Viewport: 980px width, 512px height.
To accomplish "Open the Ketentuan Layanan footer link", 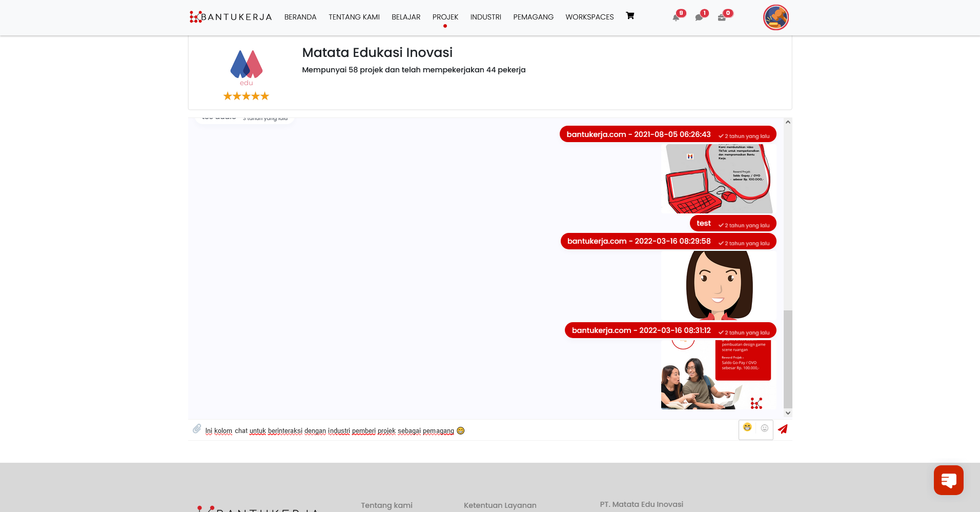I will pos(500,505).
